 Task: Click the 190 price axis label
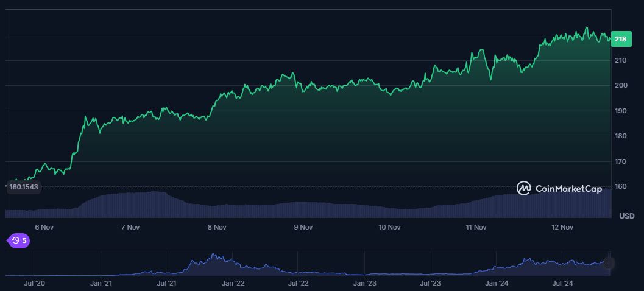(620, 111)
